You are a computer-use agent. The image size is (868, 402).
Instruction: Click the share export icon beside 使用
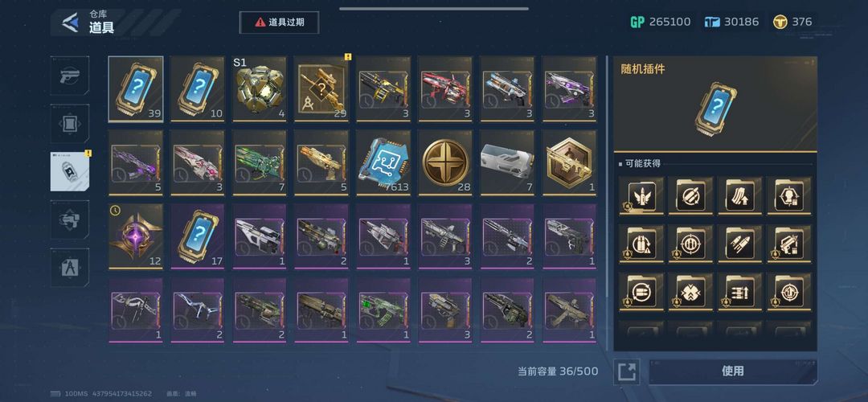click(627, 371)
